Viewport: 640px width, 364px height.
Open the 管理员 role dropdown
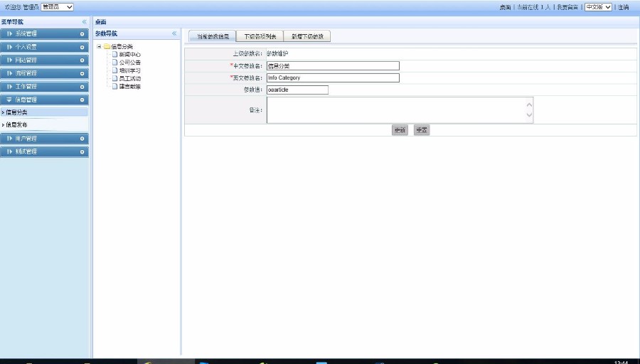(x=57, y=7)
